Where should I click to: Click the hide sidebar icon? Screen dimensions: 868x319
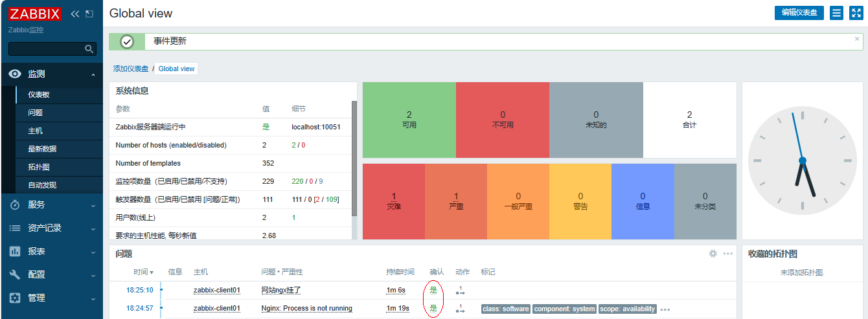(x=89, y=14)
